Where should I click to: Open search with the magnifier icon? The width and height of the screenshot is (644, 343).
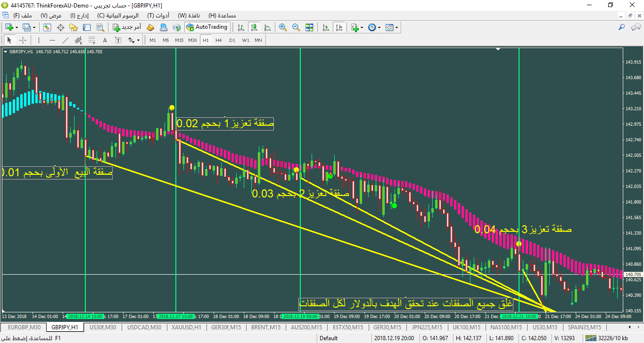622,27
